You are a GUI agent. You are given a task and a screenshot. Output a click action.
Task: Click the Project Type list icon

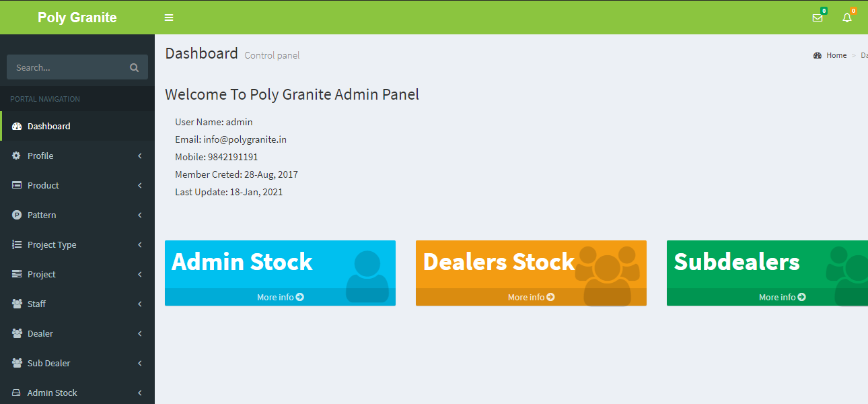pos(17,245)
